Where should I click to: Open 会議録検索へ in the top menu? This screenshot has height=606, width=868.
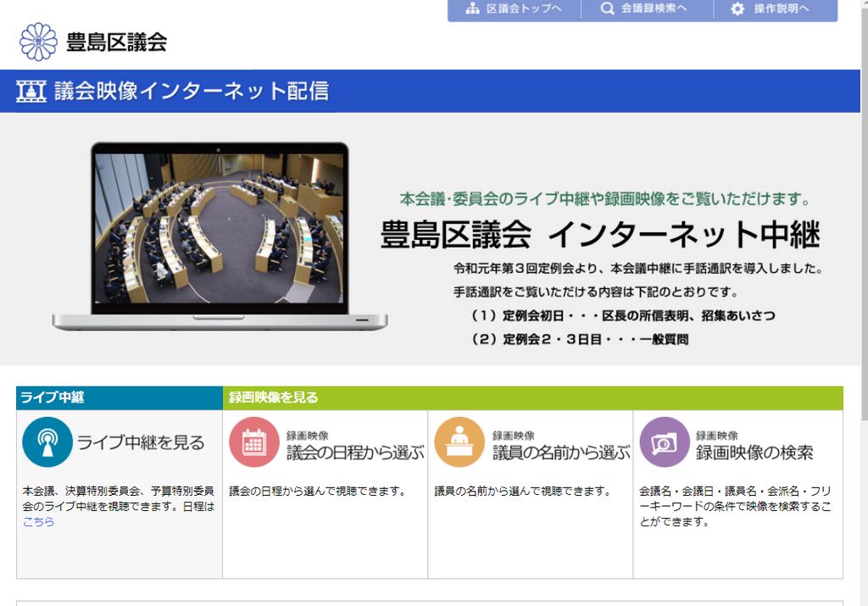point(654,8)
